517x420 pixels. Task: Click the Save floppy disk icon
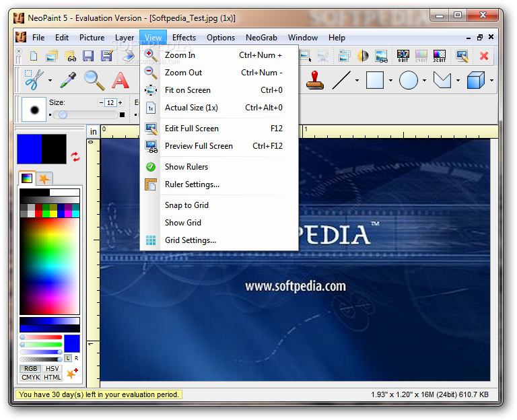point(88,56)
